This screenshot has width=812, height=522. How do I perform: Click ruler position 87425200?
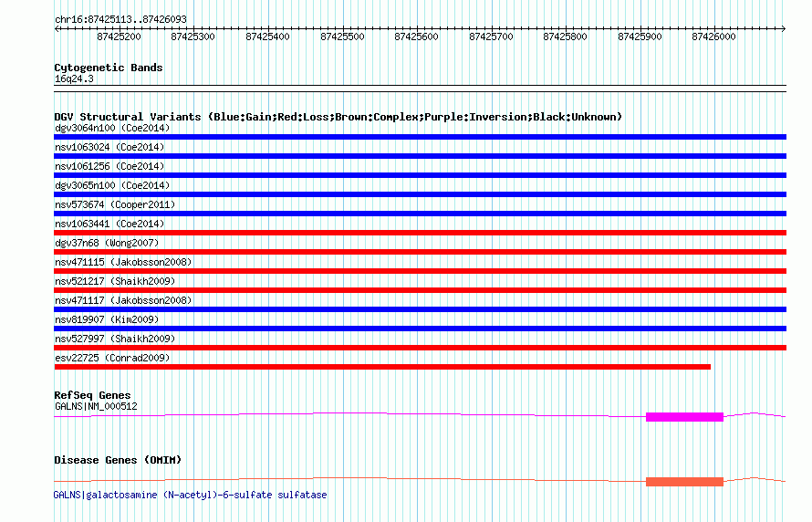(x=119, y=37)
